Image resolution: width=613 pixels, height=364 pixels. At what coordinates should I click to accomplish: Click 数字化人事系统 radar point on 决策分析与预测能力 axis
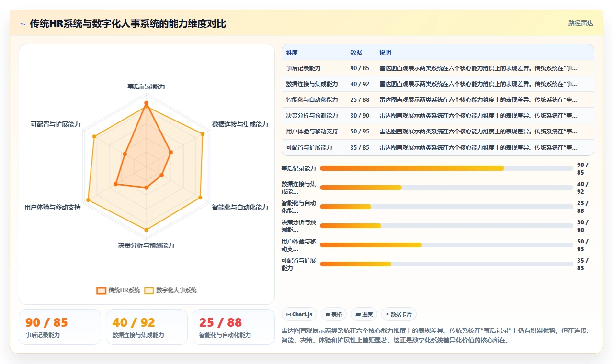pyautogui.click(x=146, y=230)
